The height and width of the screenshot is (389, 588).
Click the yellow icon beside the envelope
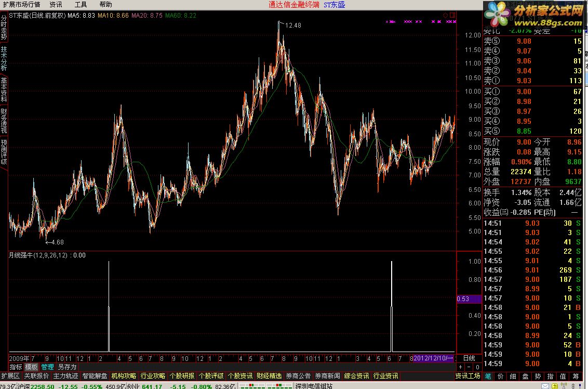pos(554,386)
